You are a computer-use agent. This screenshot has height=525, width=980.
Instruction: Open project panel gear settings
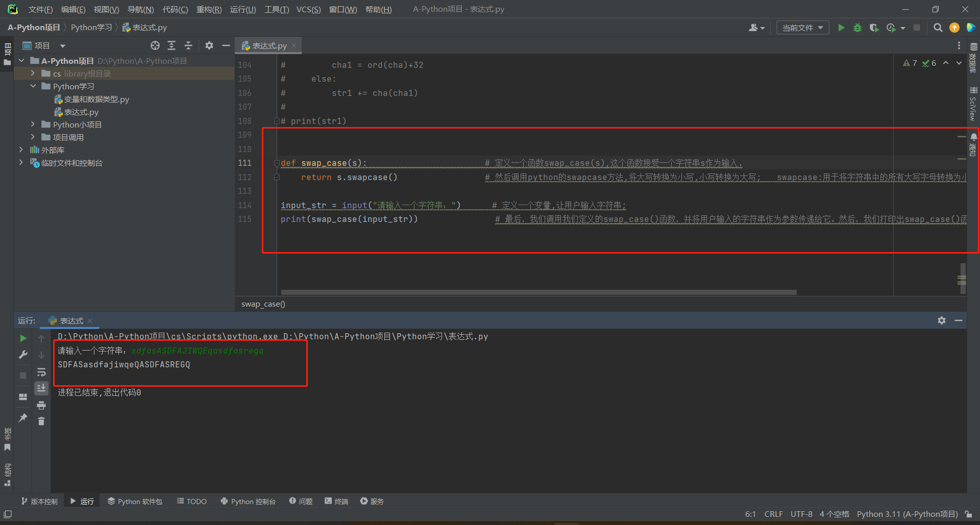[x=209, y=46]
